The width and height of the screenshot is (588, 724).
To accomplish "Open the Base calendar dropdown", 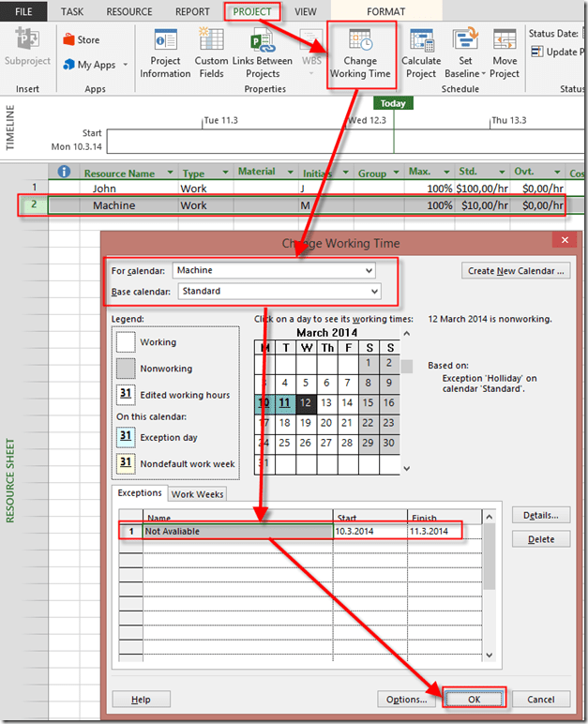I will pyautogui.click(x=369, y=292).
